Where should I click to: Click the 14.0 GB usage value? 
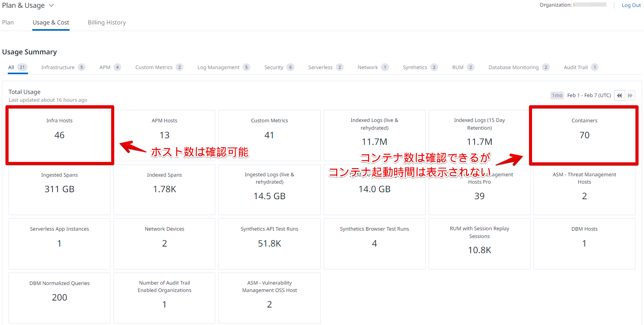pos(374,189)
